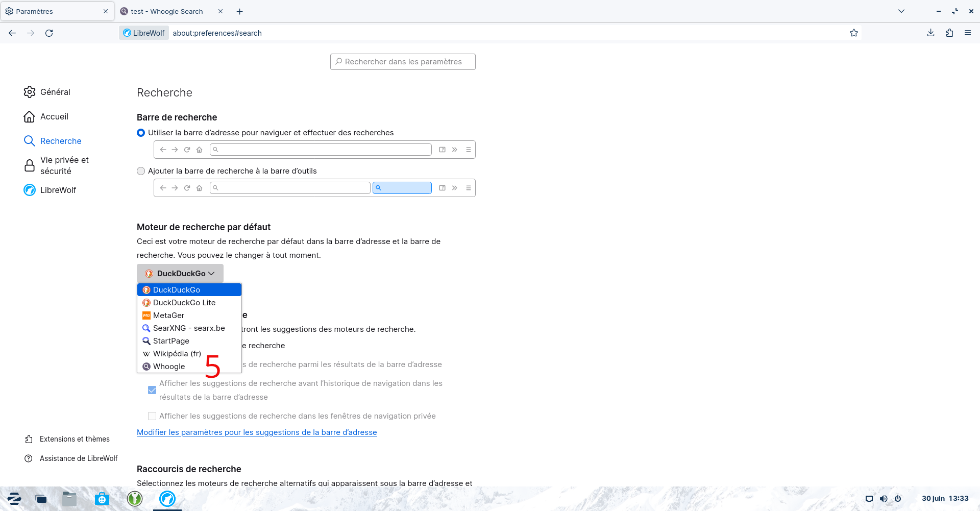Toggle suggestions before browsing history checkbox
980x511 pixels.
152,390
